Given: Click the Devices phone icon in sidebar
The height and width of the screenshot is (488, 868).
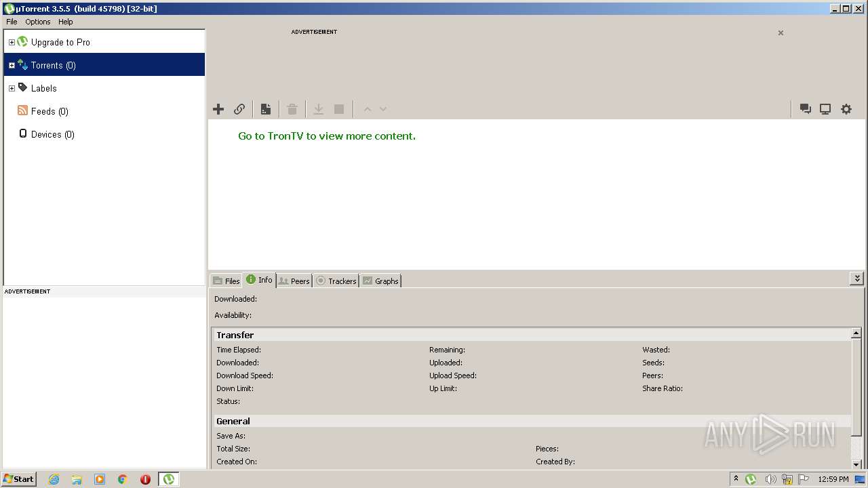Looking at the screenshot, I should point(22,134).
